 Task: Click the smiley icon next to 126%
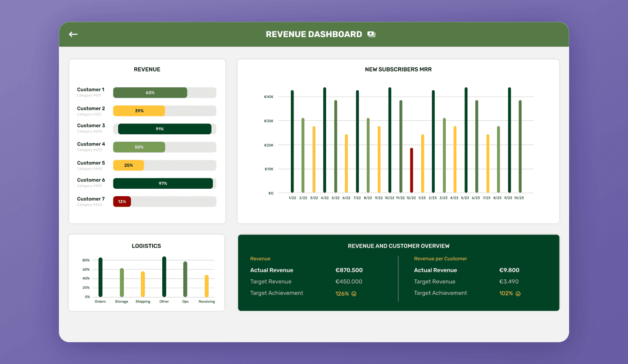354,294
